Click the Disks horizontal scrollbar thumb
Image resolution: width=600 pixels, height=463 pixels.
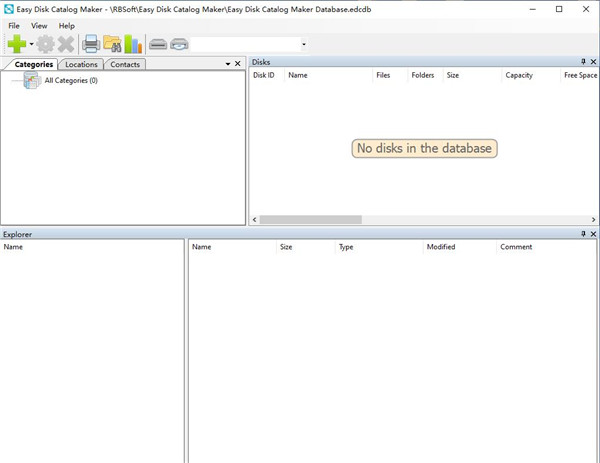point(310,220)
